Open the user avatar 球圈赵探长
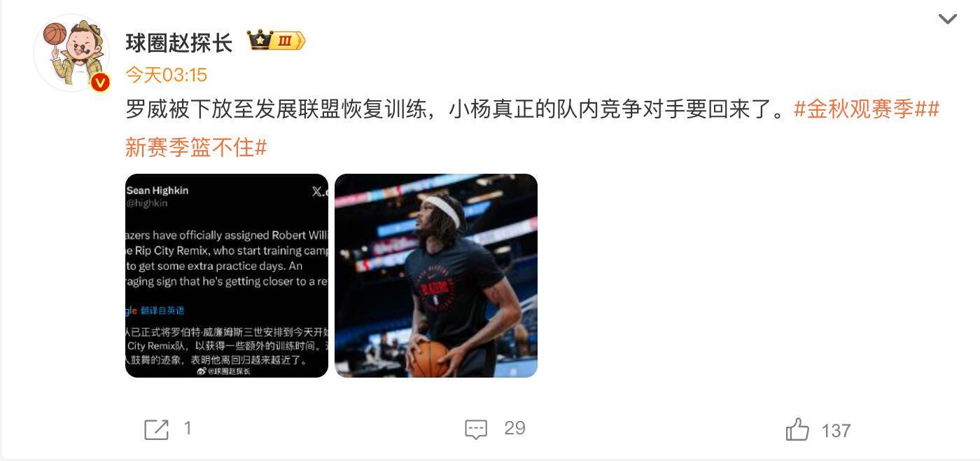980x461 pixels. coord(71,53)
